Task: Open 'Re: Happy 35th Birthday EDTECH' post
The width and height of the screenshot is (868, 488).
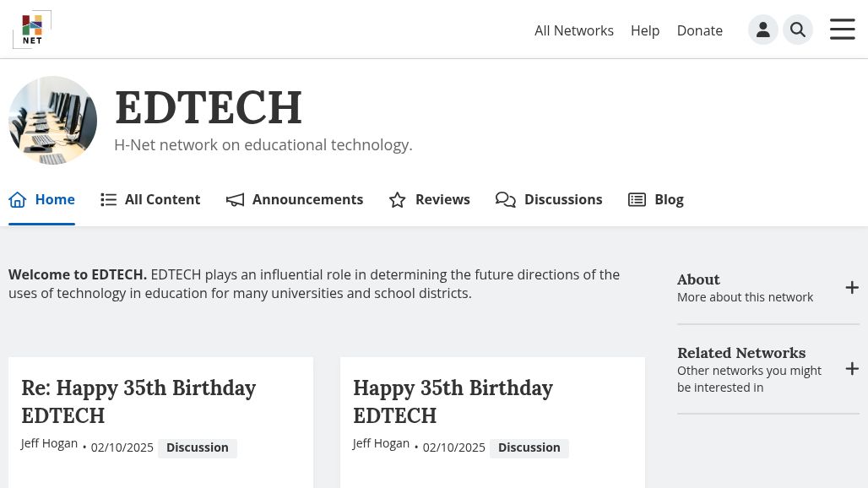Action: [x=138, y=402]
